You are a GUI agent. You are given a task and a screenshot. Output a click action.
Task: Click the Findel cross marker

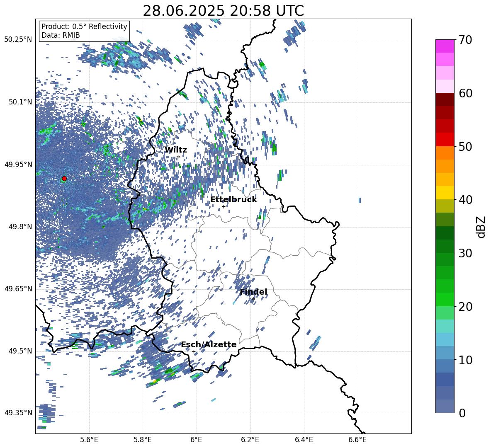coord(253,299)
